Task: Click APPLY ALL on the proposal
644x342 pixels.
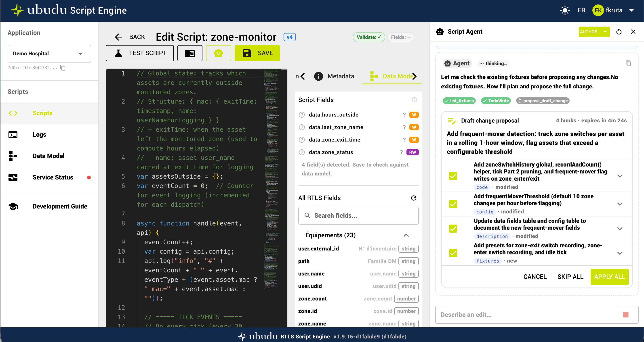Action: click(609, 277)
